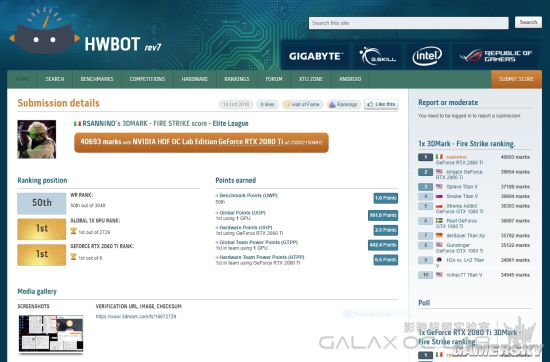Image resolution: width=550 pixels, height=362 pixels.
Task: Open the Hall of Fame badge
Action: [302, 104]
